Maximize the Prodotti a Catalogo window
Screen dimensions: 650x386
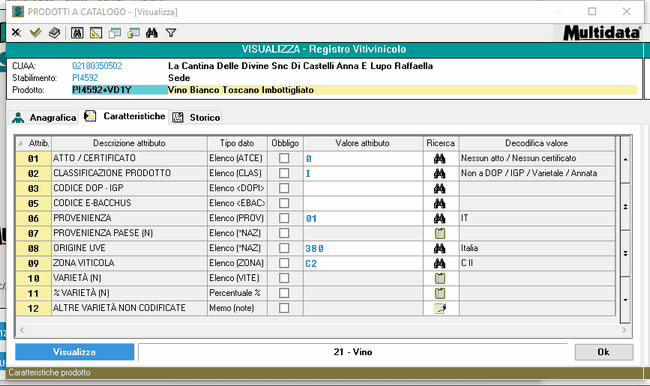click(x=592, y=12)
